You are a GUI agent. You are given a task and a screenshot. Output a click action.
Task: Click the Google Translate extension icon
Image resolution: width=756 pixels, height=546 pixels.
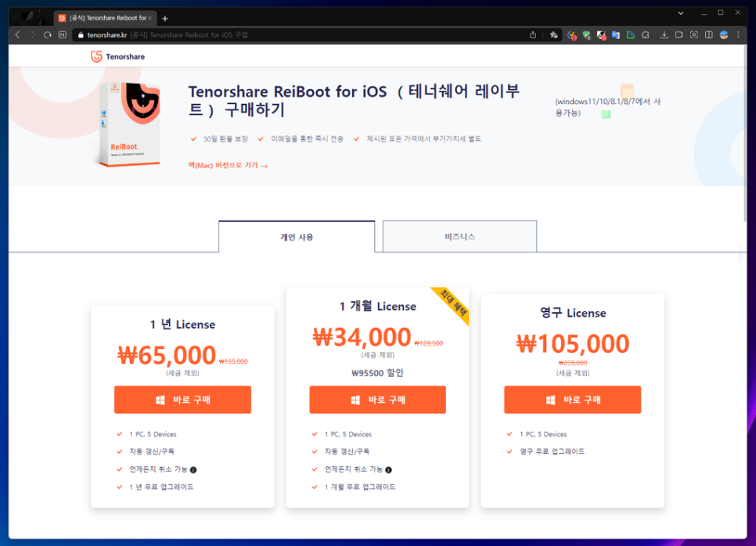[616, 35]
